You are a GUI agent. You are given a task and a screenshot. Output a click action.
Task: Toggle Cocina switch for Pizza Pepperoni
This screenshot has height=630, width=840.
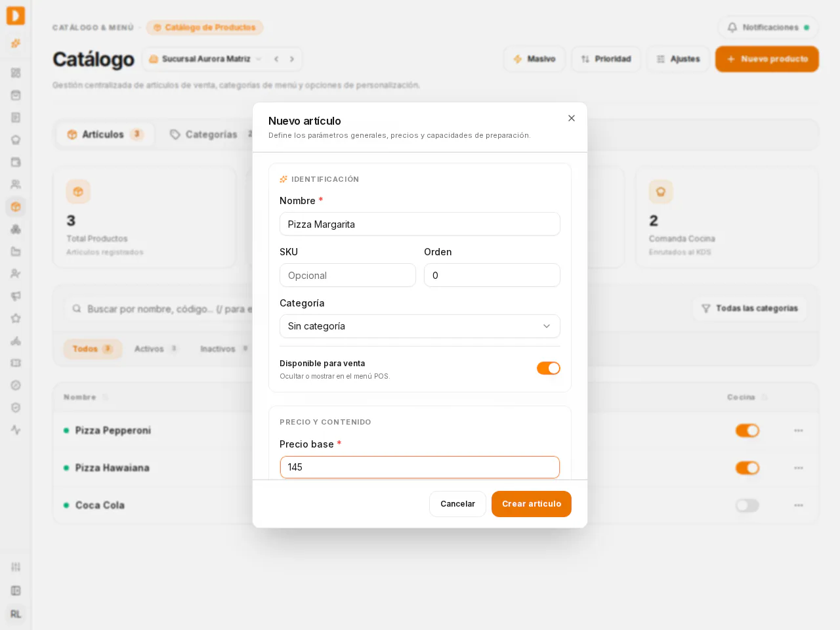pyautogui.click(x=747, y=430)
